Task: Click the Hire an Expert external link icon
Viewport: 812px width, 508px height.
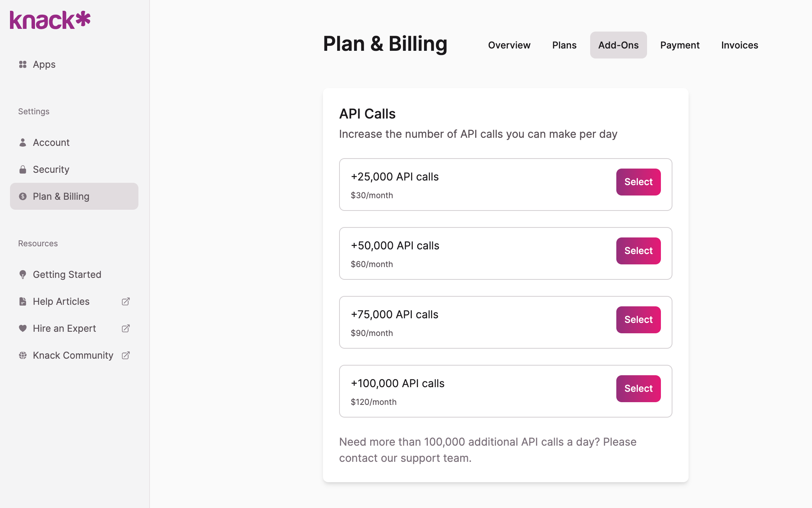Action: (x=126, y=328)
